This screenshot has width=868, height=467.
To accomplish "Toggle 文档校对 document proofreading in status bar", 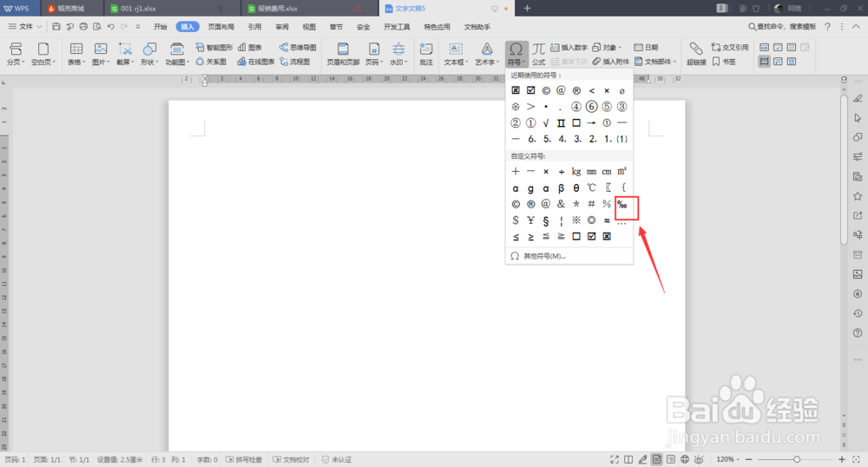I will click(x=291, y=459).
